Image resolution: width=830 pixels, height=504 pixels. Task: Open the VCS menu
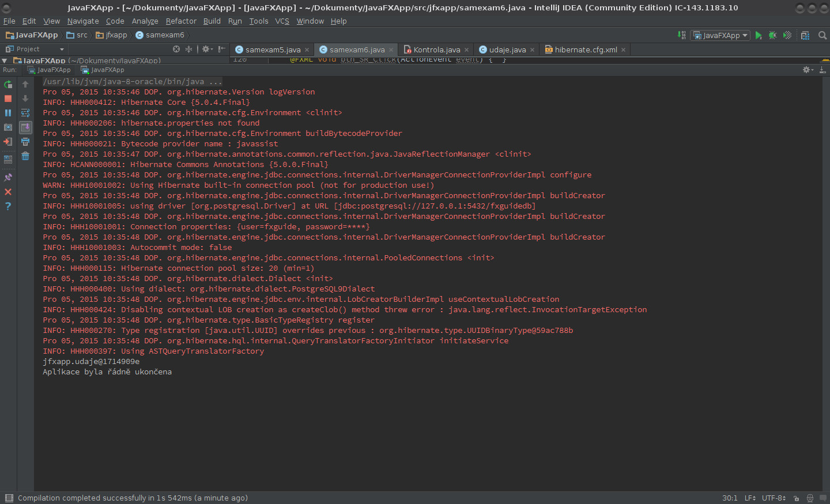pos(282,21)
